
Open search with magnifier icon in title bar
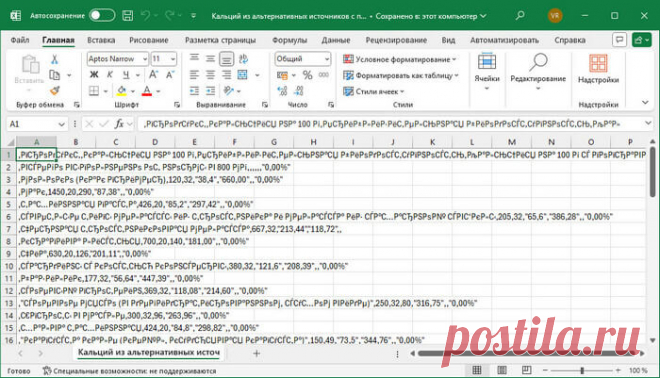point(520,16)
